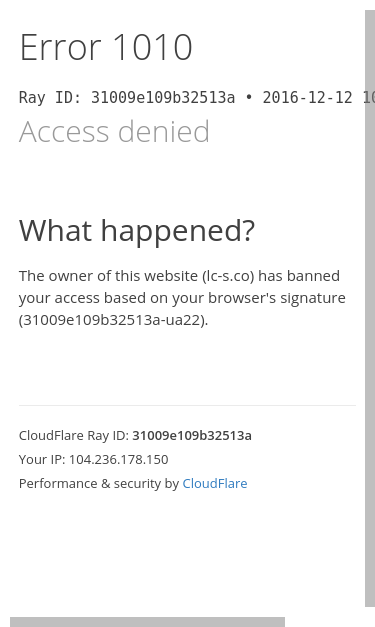Click the lc-s.co website name in paragraph
The image size is (375, 627).
pyautogui.click(x=228, y=276)
